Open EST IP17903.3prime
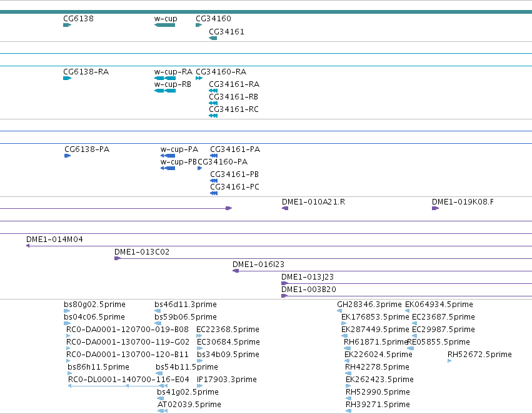Screen dimensions: 532x414 click(x=227, y=380)
